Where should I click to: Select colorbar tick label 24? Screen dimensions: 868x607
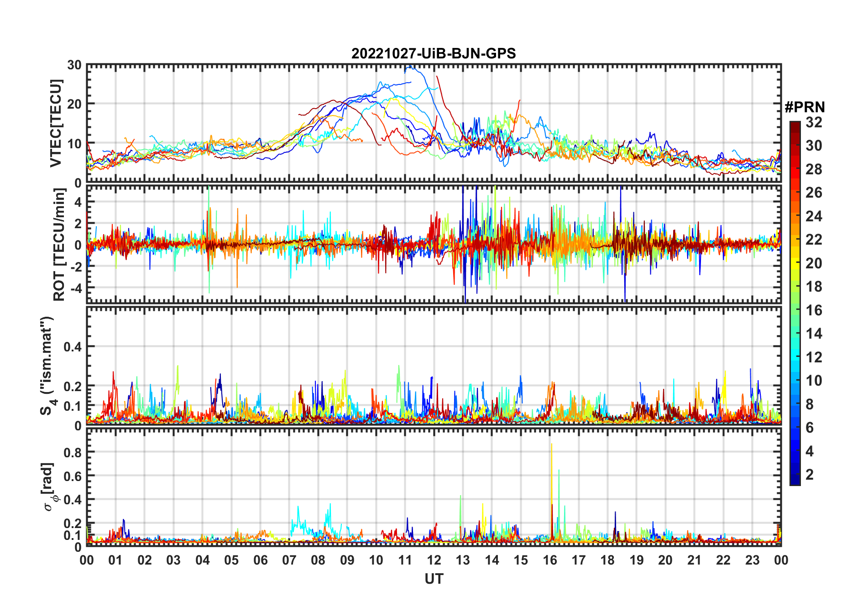coord(814,216)
